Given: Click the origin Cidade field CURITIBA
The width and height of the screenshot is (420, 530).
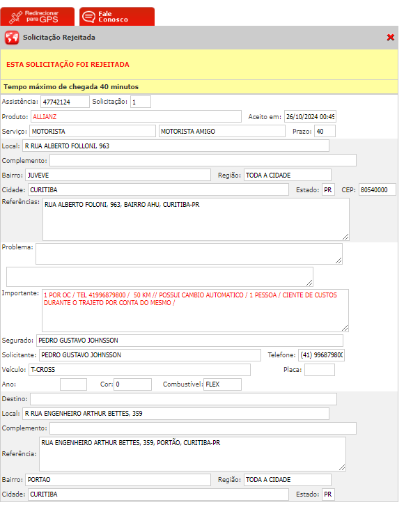Looking at the screenshot, I should click(158, 189).
